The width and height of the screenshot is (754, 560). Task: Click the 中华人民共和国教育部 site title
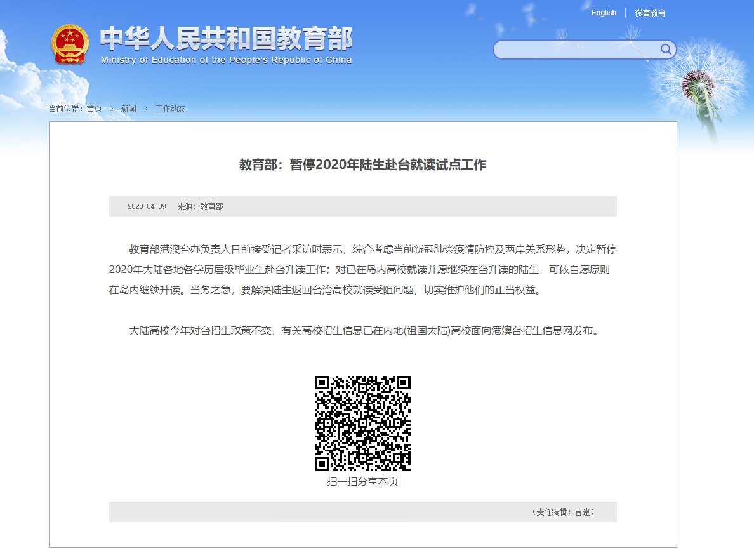click(x=226, y=39)
